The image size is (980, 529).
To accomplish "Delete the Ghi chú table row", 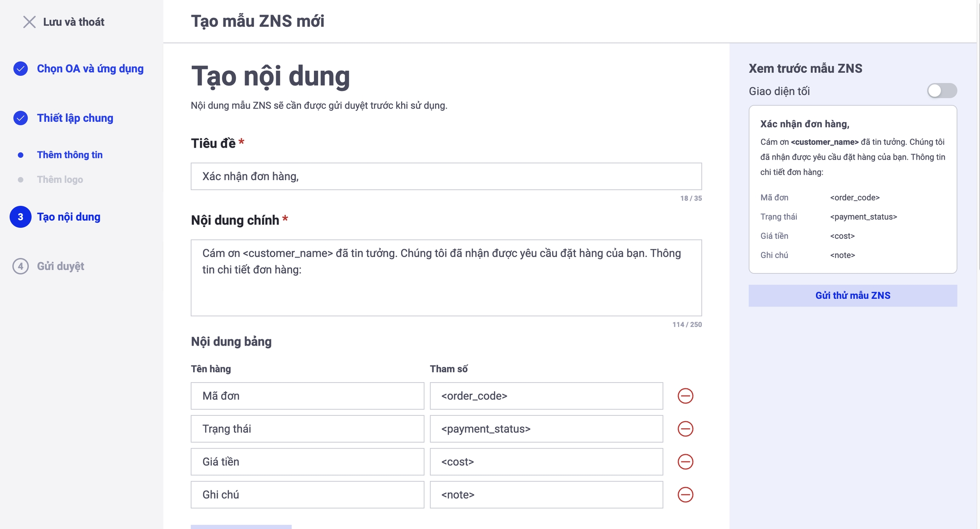I will click(685, 495).
